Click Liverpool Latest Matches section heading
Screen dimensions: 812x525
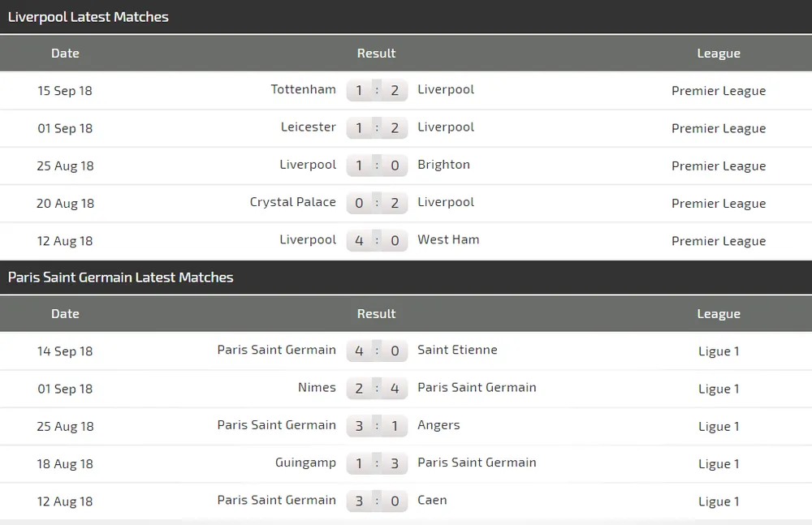click(x=89, y=16)
